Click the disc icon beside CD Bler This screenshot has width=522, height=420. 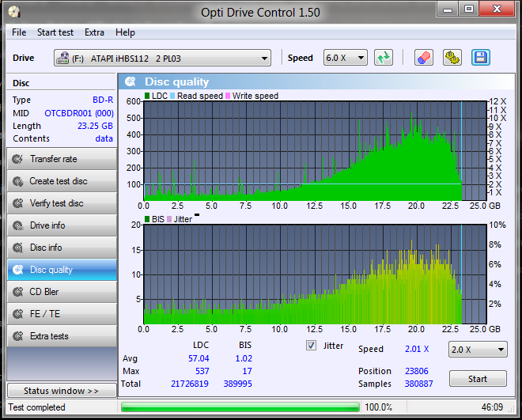tap(17, 292)
